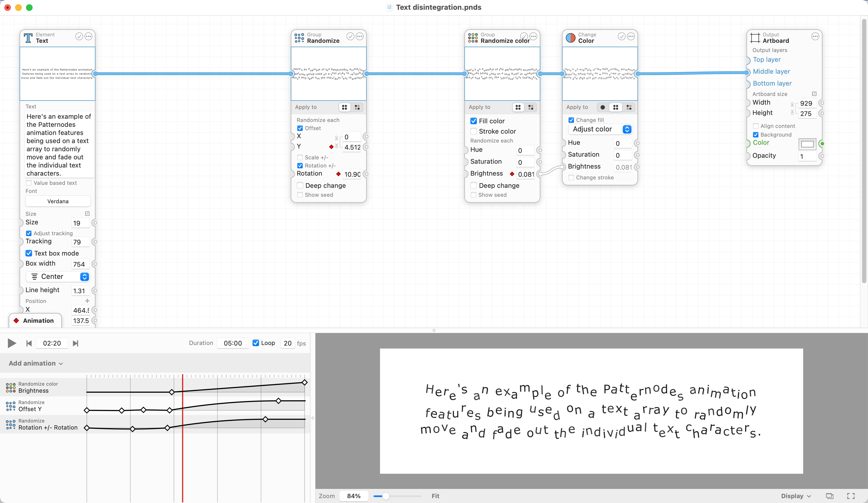The height and width of the screenshot is (503, 868).
Task: Jump to next keyframe button
Action: pos(76,343)
